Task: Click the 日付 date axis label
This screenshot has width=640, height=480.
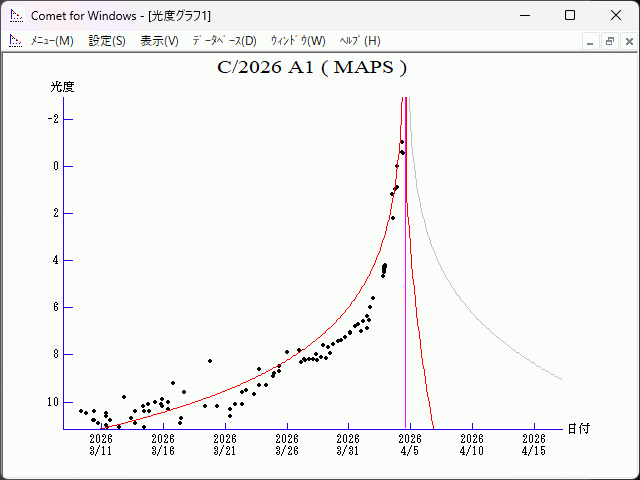Action: [x=578, y=428]
